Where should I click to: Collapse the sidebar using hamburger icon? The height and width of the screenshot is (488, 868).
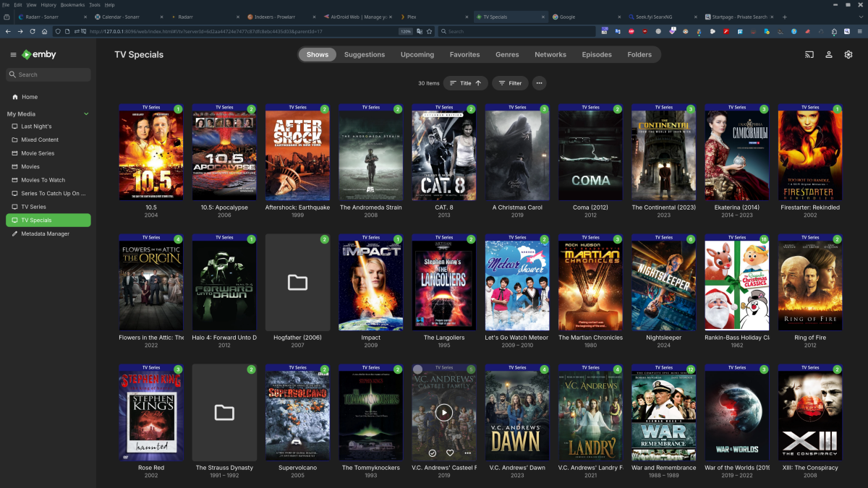point(13,54)
